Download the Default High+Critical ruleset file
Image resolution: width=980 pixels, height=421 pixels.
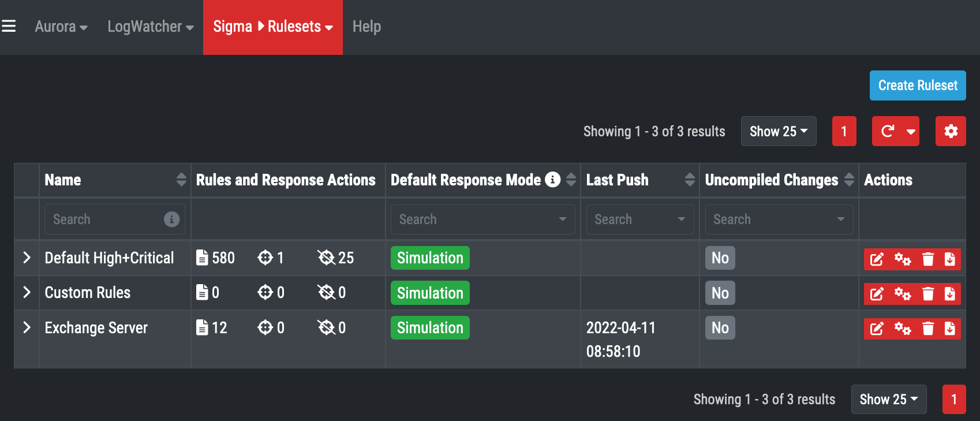[x=949, y=259]
